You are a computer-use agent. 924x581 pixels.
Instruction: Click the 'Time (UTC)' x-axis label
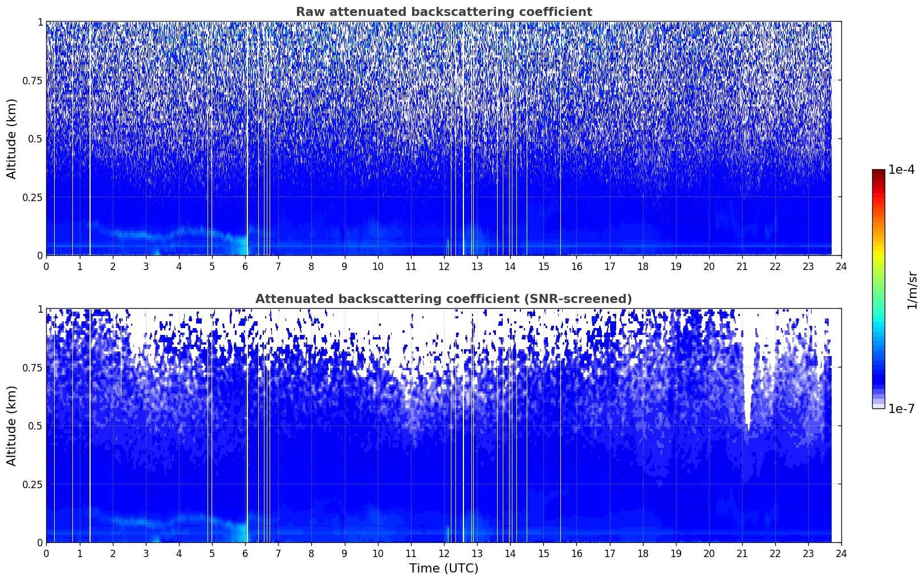click(x=443, y=568)
